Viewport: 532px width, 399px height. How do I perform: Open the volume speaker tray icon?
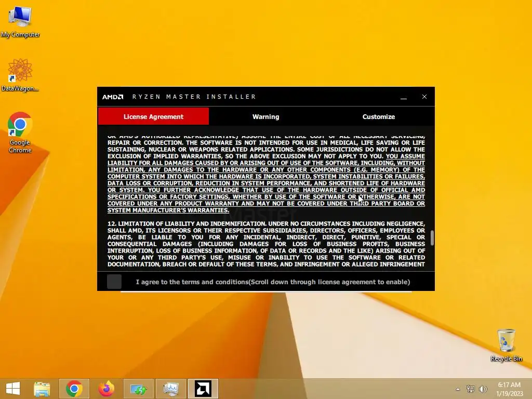[483, 389]
